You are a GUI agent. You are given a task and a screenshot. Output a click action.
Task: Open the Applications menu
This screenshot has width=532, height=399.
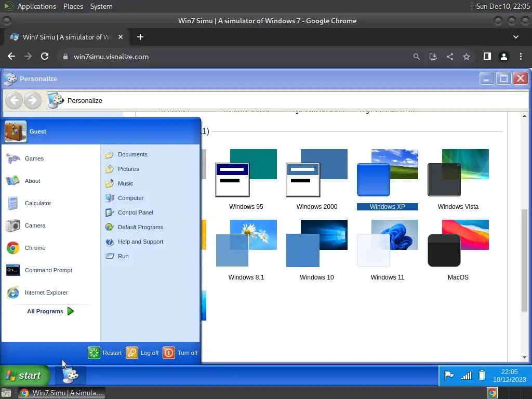tap(37, 6)
